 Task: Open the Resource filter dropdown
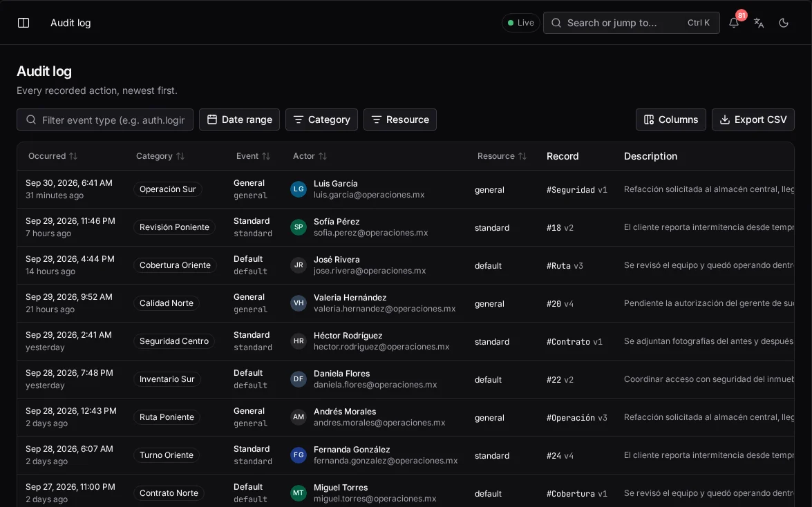point(400,119)
